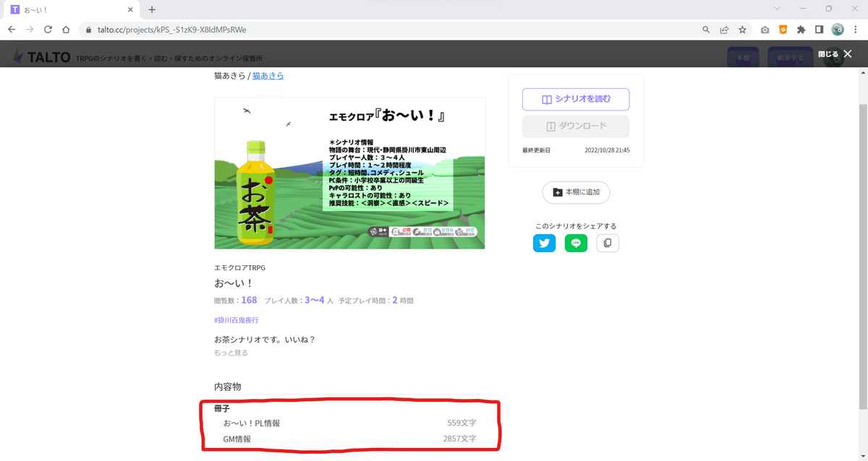This screenshot has height=461, width=868.
Task: Reload the page with refresh icon
Action: tap(48, 30)
